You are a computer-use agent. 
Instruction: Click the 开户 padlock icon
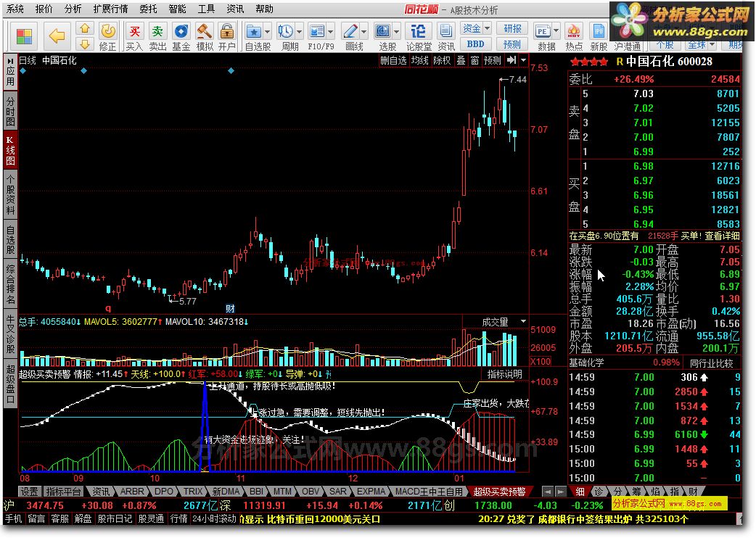tap(226, 32)
